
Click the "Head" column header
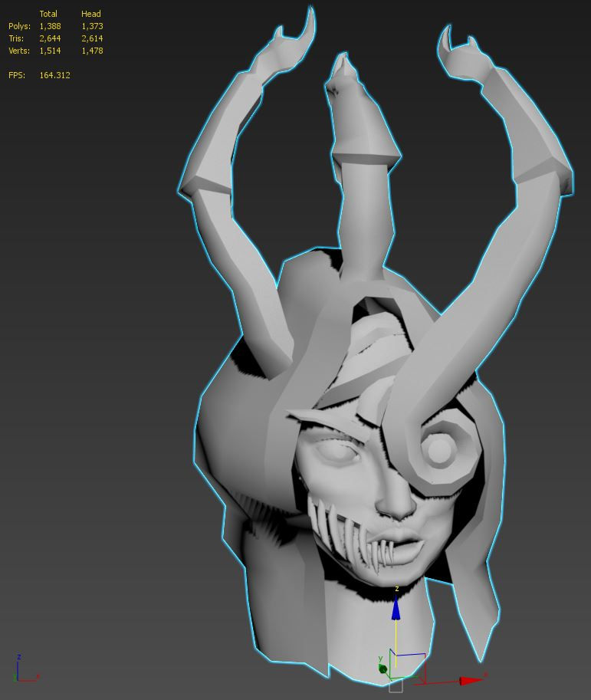click(x=91, y=14)
